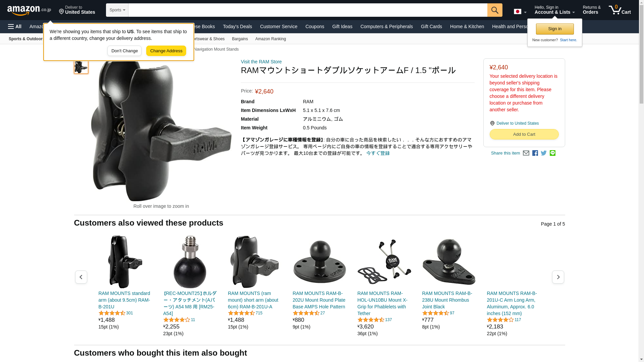The height and width of the screenshot is (362, 644).
Task: Click the search magnifier button
Action: click(x=495, y=10)
